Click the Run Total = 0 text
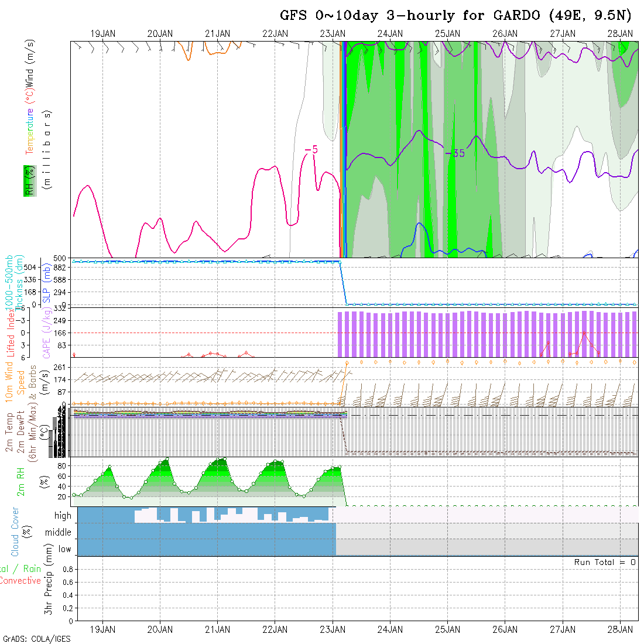 tap(605, 562)
